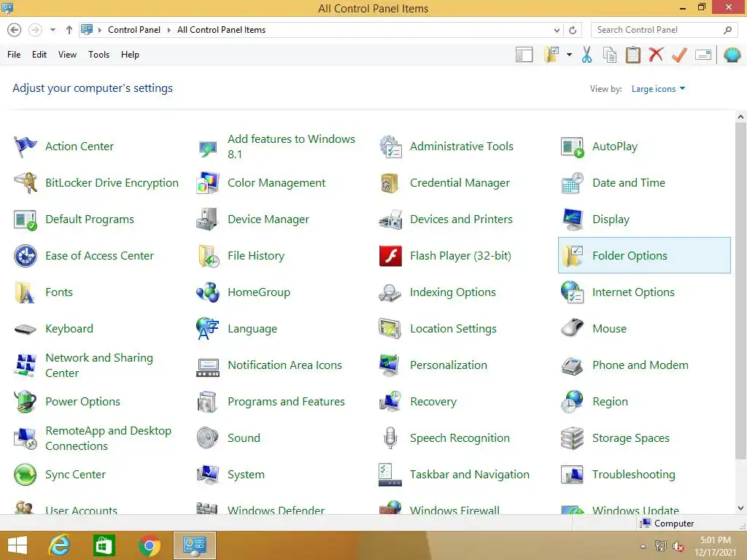Open the Internet Options link
The image size is (747, 560).
tap(633, 292)
